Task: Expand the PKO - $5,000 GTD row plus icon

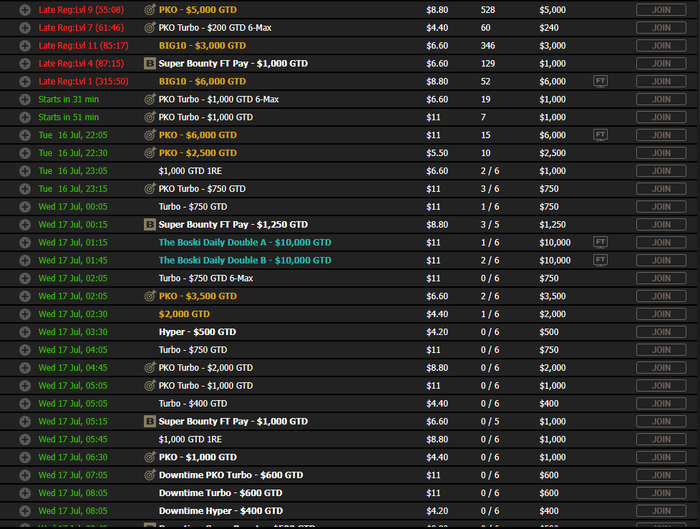Action: tap(25, 10)
